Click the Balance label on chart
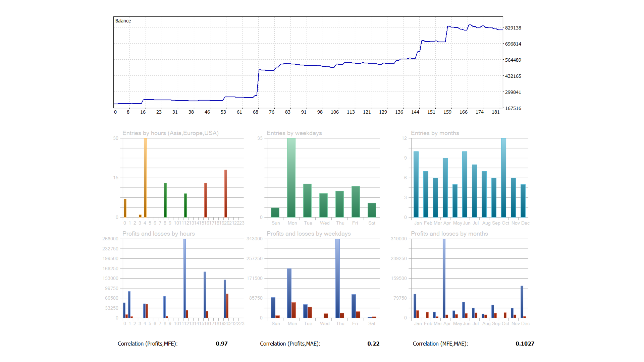Viewport: 644px width, 362px height. point(123,21)
